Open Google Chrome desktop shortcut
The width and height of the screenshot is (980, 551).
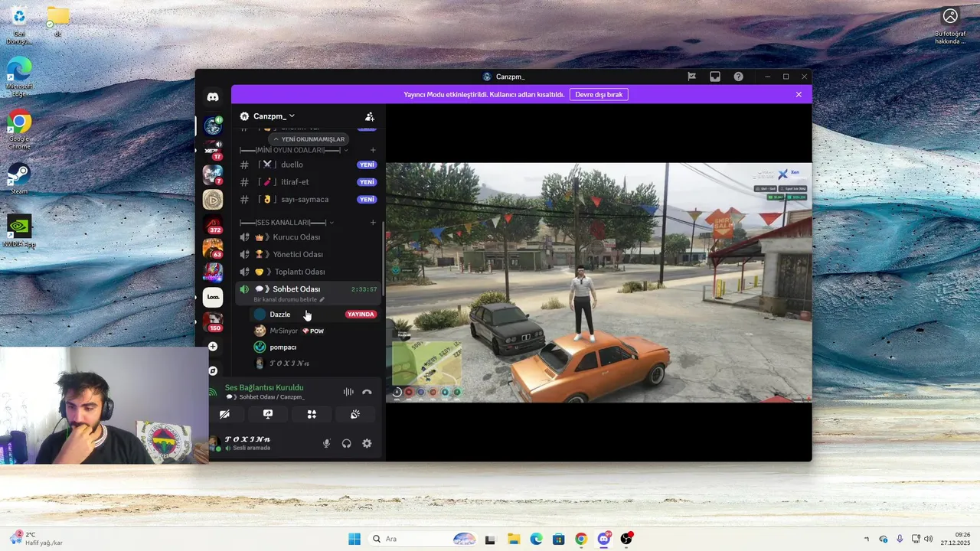tap(19, 130)
